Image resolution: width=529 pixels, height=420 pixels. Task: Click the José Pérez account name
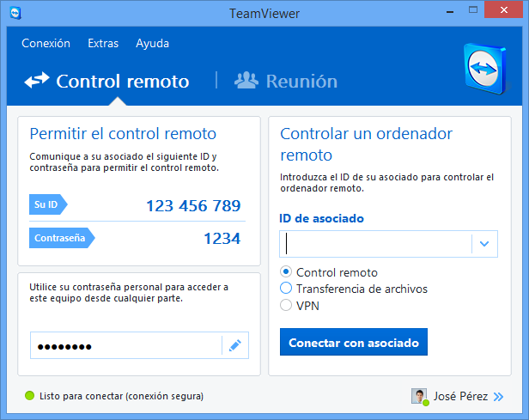coord(460,396)
